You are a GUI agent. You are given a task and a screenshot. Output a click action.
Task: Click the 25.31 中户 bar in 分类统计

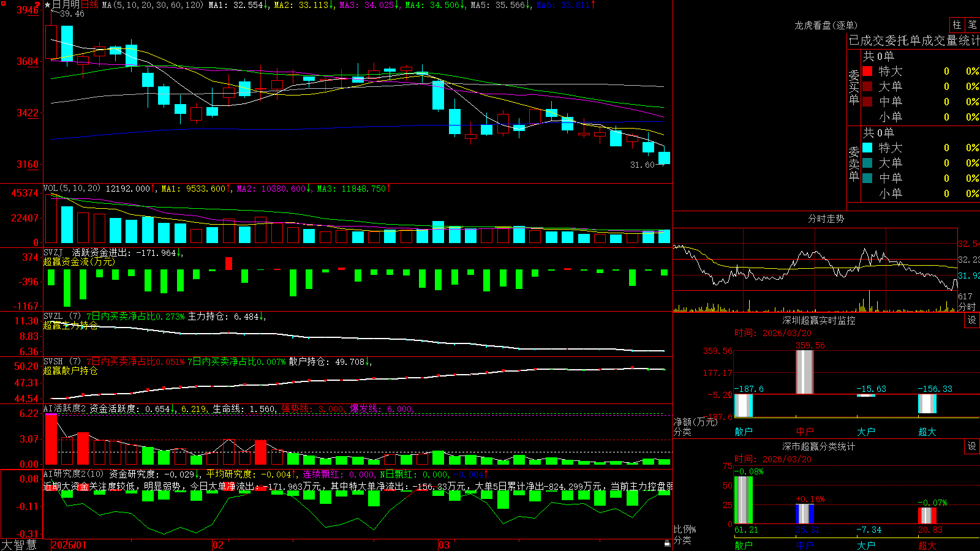pos(805,514)
